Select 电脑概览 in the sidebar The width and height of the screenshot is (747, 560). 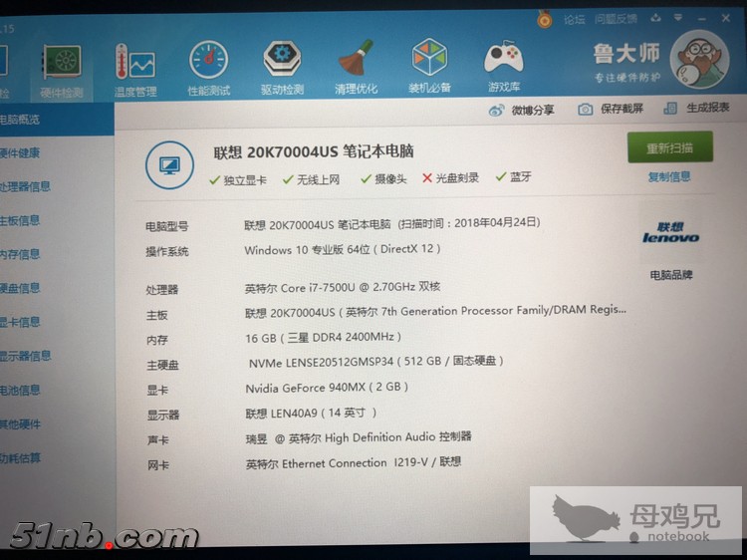point(56,120)
